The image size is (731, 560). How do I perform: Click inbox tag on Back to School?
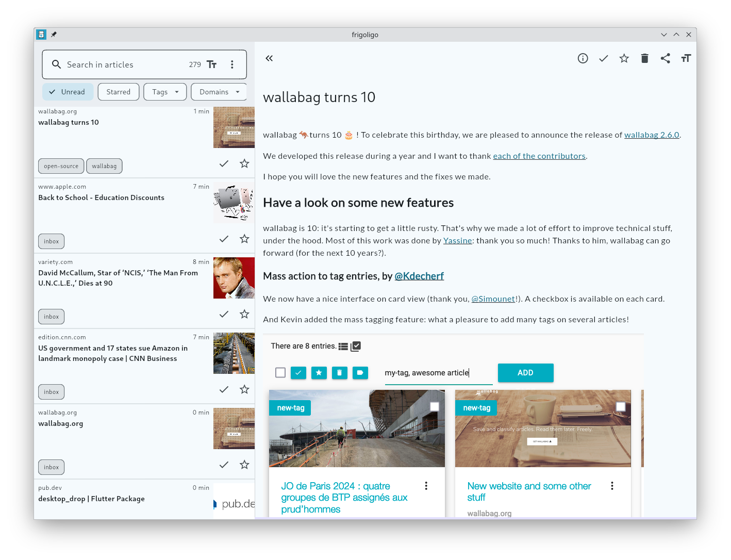[x=52, y=241]
